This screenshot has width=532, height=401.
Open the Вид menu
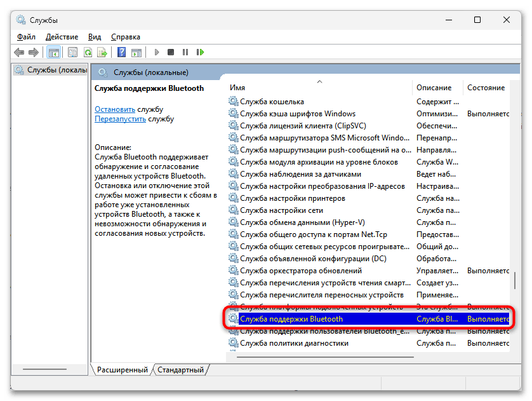95,37
